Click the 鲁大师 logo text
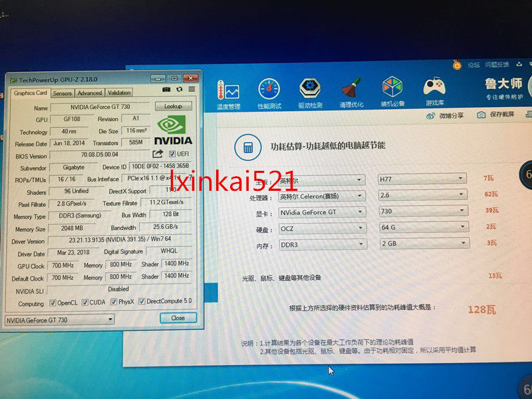 [x=503, y=84]
